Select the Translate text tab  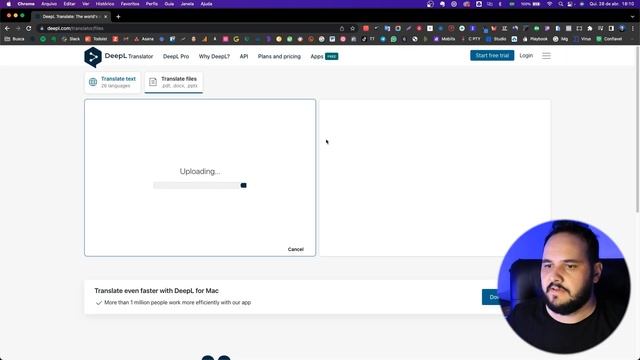point(113,82)
